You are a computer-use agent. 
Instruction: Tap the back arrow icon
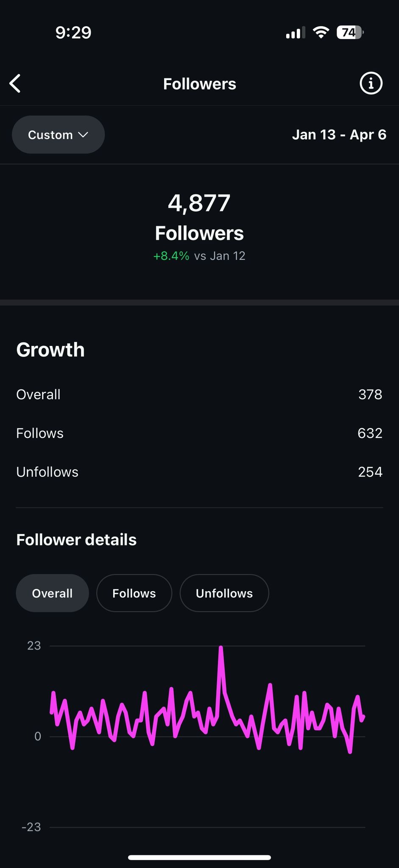click(15, 83)
